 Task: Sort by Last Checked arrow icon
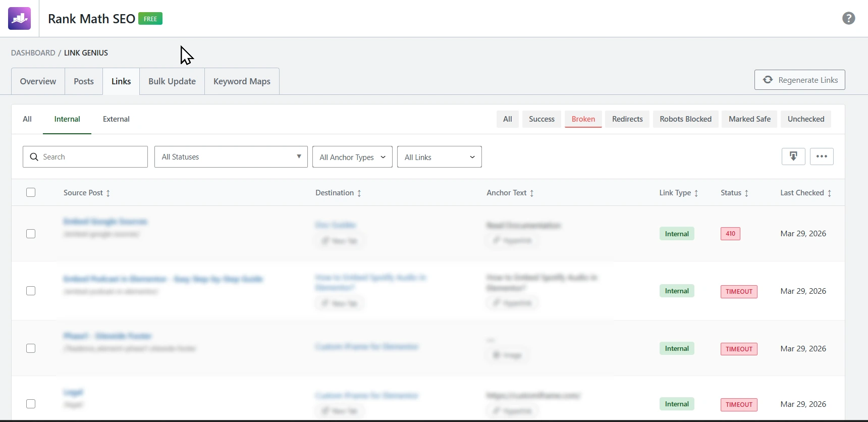pos(830,193)
